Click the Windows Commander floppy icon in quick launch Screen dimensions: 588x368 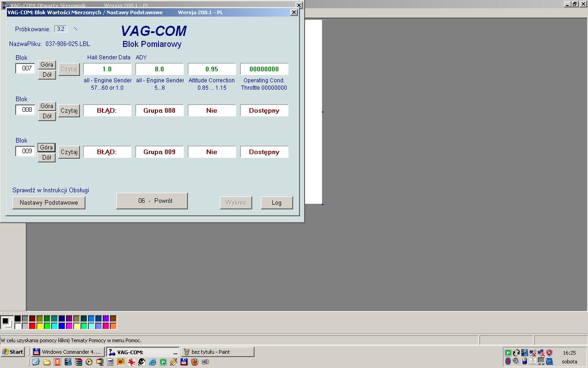[184, 362]
